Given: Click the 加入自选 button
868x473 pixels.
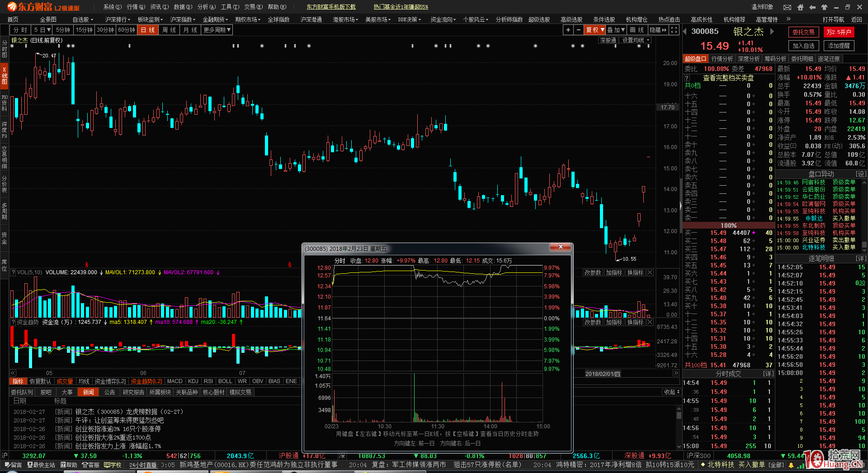Looking at the screenshot, I should pos(803,46).
